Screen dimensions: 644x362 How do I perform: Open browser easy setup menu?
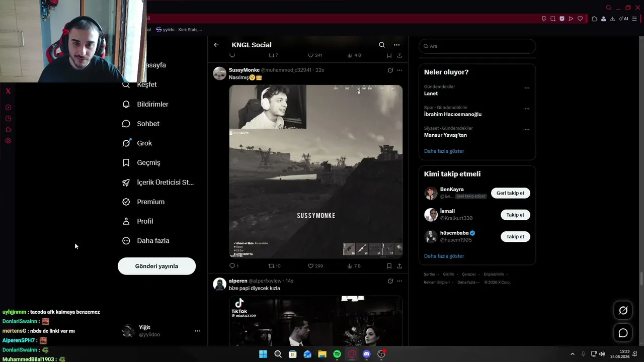point(634,19)
